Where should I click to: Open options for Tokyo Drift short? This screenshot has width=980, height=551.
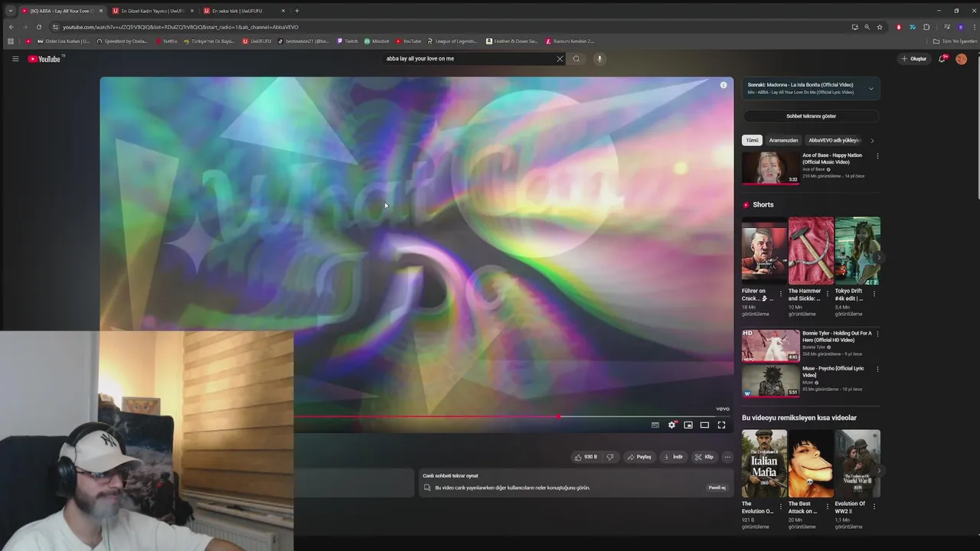click(874, 294)
